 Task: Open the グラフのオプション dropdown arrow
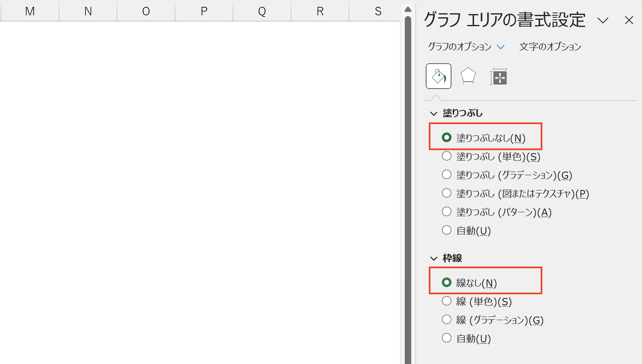click(x=501, y=47)
